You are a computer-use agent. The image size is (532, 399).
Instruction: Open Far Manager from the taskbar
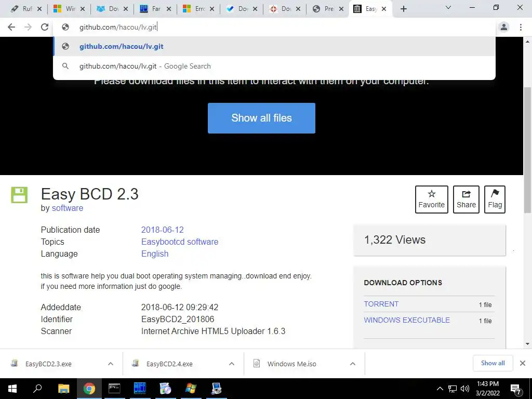(x=139, y=389)
